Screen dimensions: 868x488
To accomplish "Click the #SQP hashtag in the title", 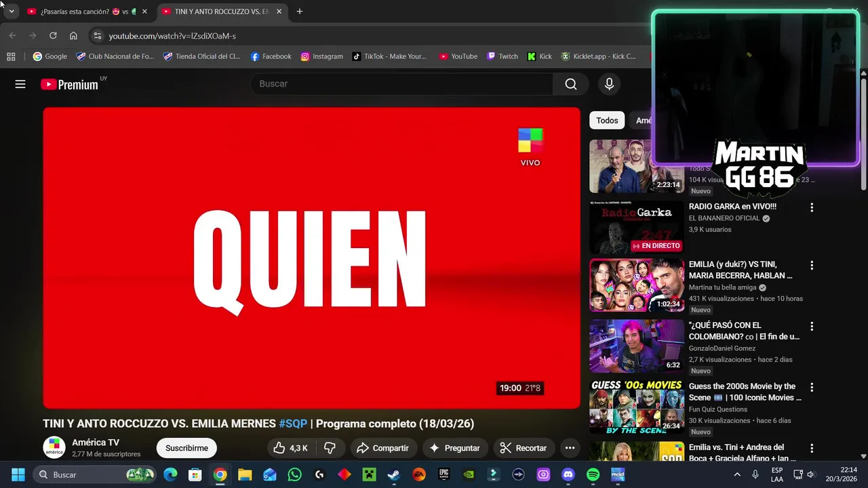I will point(293,424).
